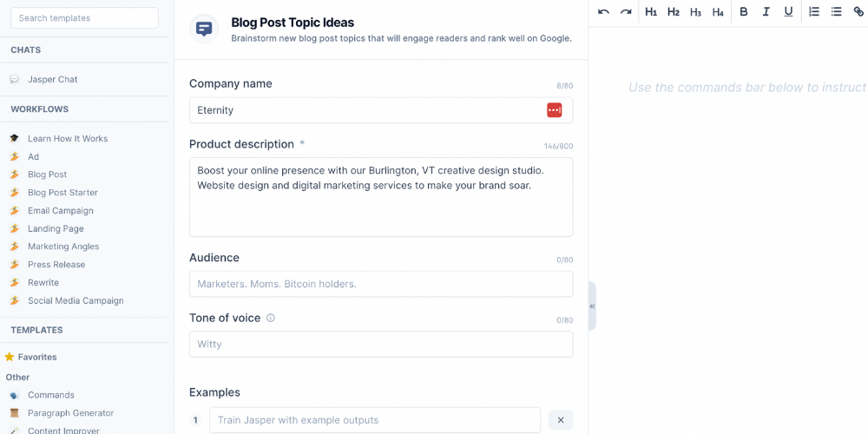Insert a hyperlink with link icon
This screenshot has width=868, height=434.
coord(858,11)
